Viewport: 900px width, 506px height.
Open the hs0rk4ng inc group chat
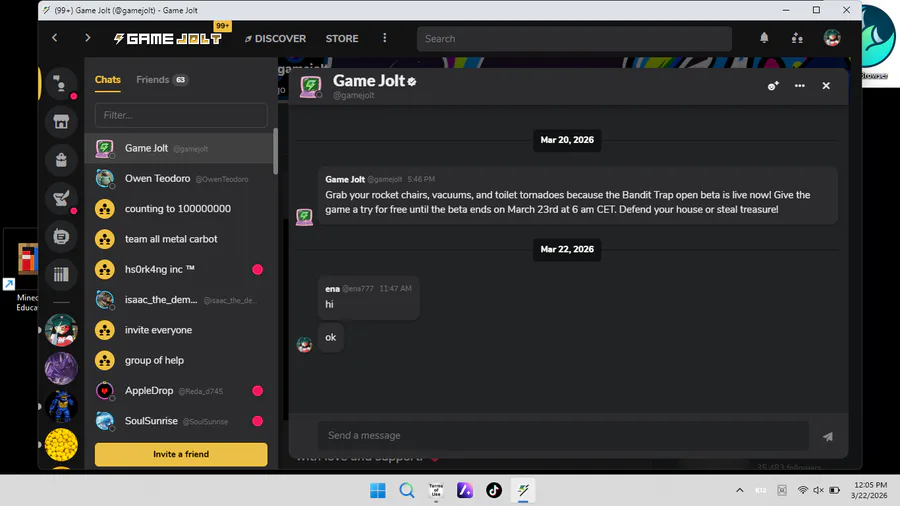point(179,270)
